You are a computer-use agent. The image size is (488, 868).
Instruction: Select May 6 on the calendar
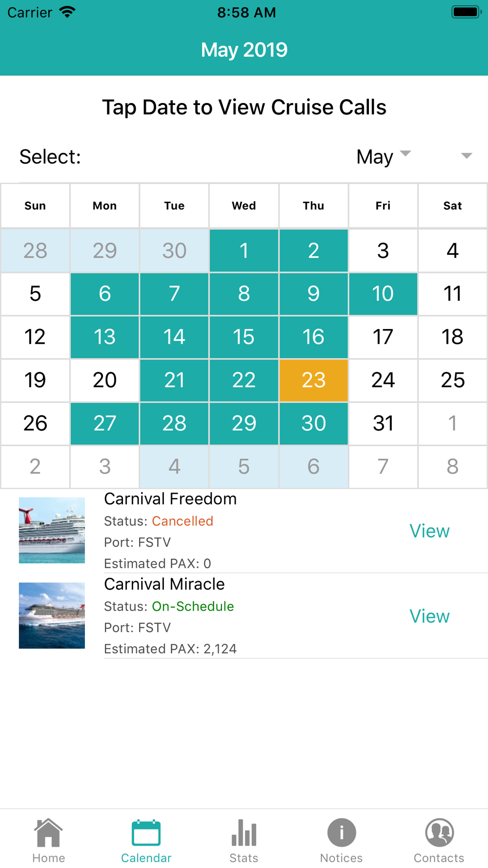click(104, 294)
